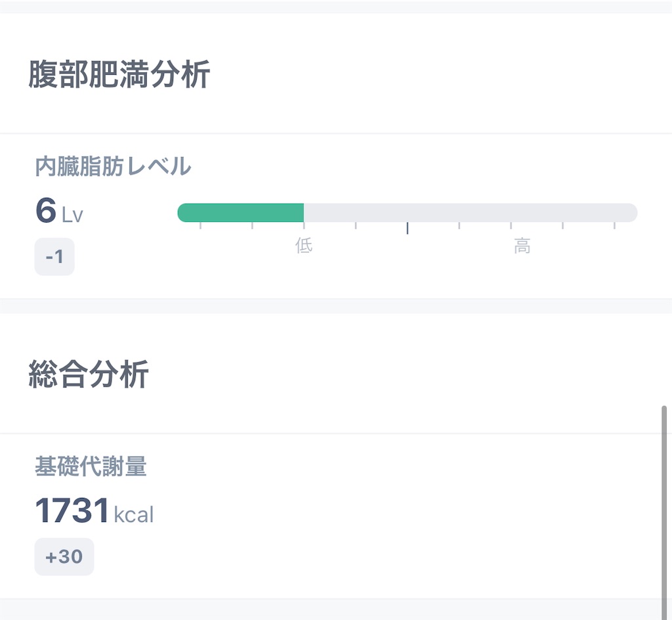Image resolution: width=672 pixels, height=620 pixels.
Task: Tap the 低 scale label
Action: pyautogui.click(x=304, y=246)
